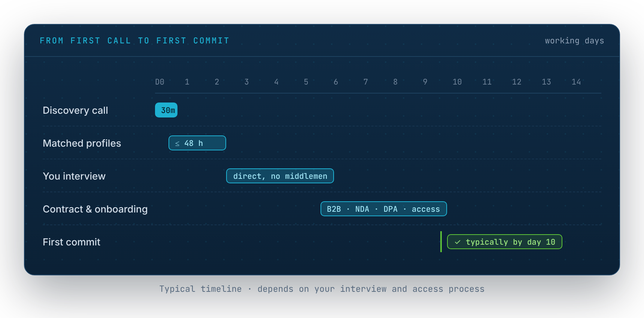Click the 30m Discovery call bar
Image resolution: width=644 pixels, height=318 pixels.
[x=166, y=110]
